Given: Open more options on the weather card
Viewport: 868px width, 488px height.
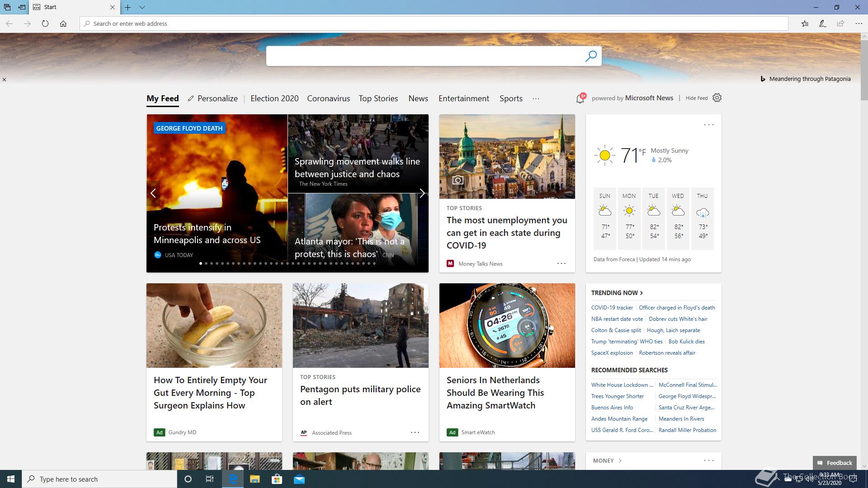Looking at the screenshot, I should click(x=709, y=125).
